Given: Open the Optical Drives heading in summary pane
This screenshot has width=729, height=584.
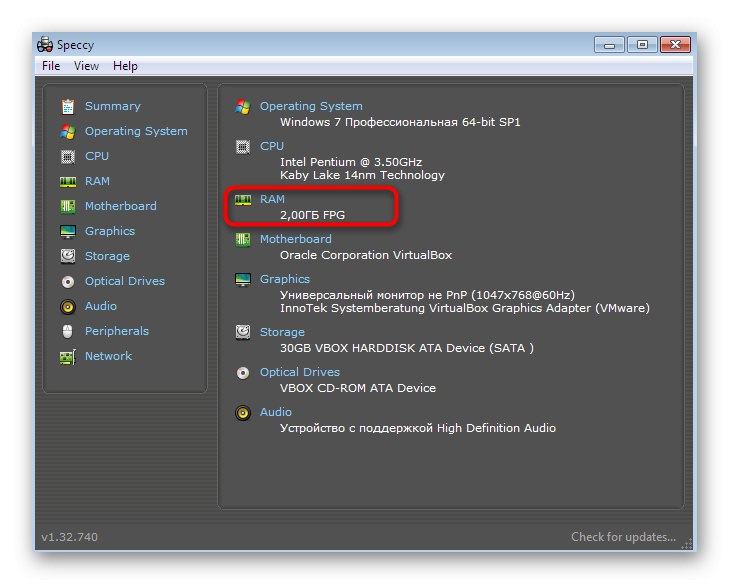Looking at the screenshot, I should pyautogui.click(x=300, y=372).
